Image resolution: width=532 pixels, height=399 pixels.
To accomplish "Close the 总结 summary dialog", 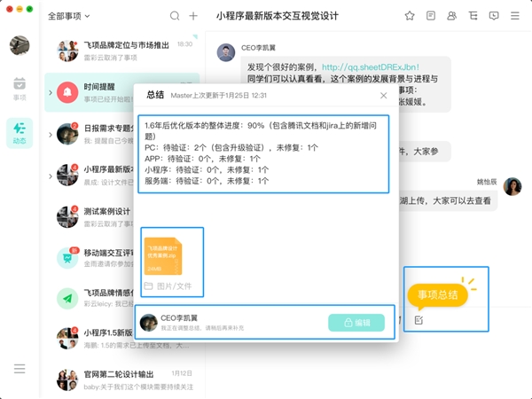I will (383, 96).
